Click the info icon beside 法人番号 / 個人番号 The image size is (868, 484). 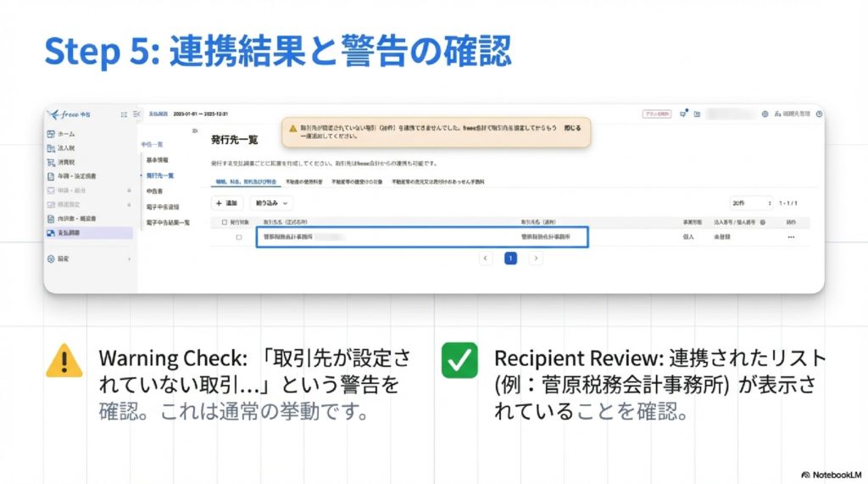763,223
